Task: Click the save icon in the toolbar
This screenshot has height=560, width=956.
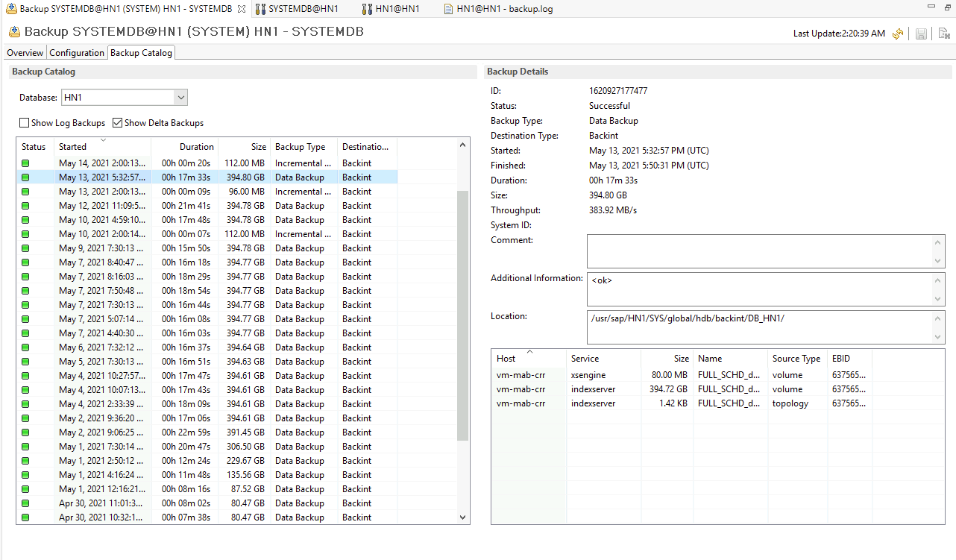Action: click(921, 34)
